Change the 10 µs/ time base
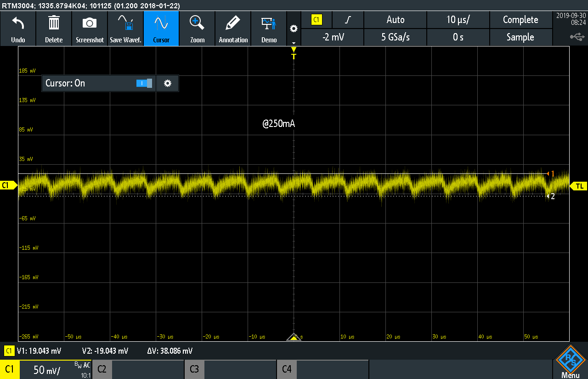This screenshot has width=588, height=379. [458, 20]
